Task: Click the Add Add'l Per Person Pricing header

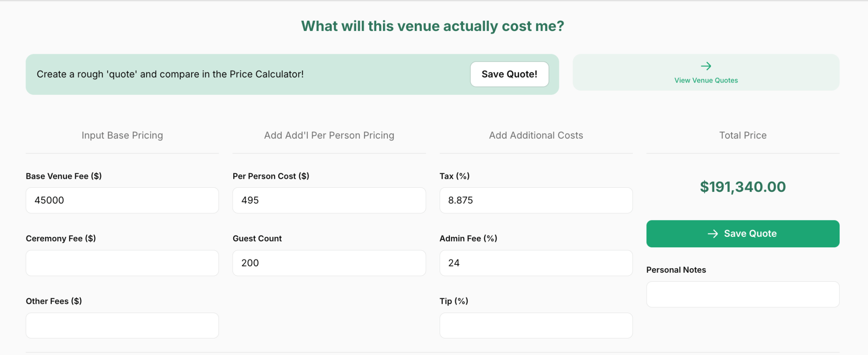Action: tap(329, 135)
